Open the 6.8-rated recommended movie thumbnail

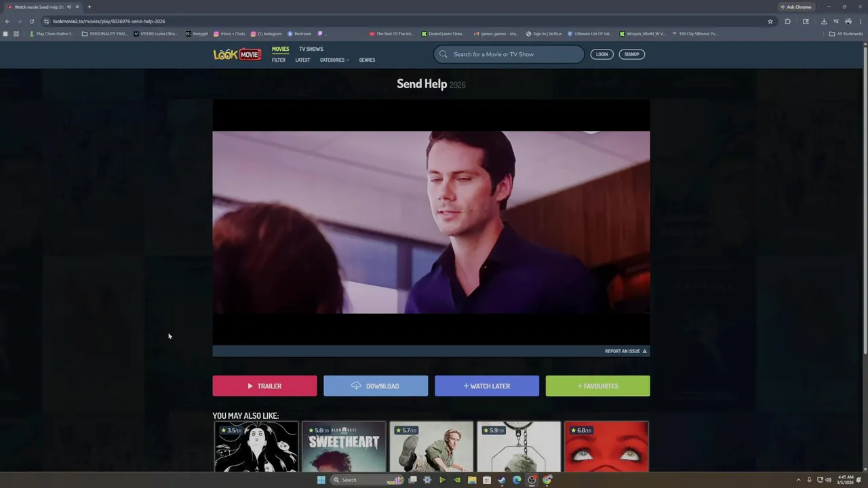point(606,447)
